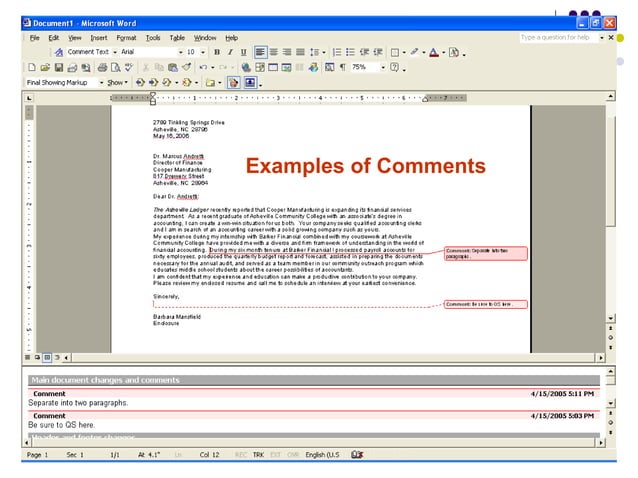This screenshot has height=478, width=638.
Task: Toggle bold formatting in the toolbar
Action: pyautogui.click(x=217, y=52)
